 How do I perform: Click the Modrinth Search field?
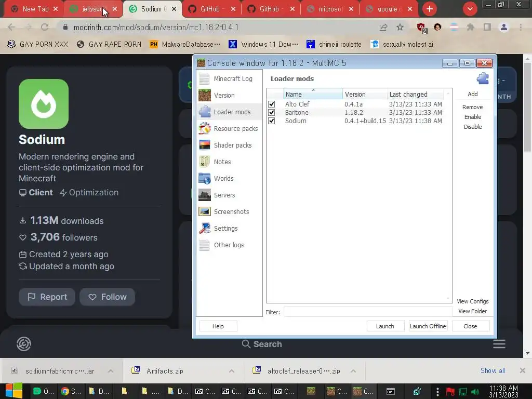(x=262, y=344)
